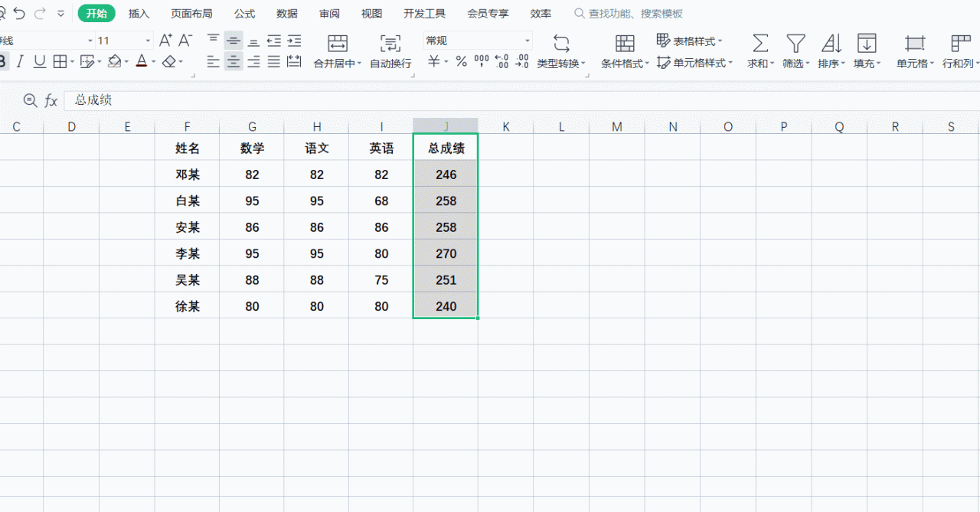Click the 总成绩 cell value 270

[446, 253]
